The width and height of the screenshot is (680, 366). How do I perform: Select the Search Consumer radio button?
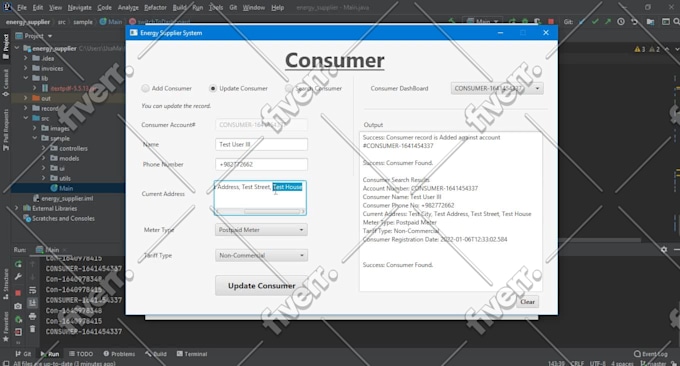pos(289,88)
